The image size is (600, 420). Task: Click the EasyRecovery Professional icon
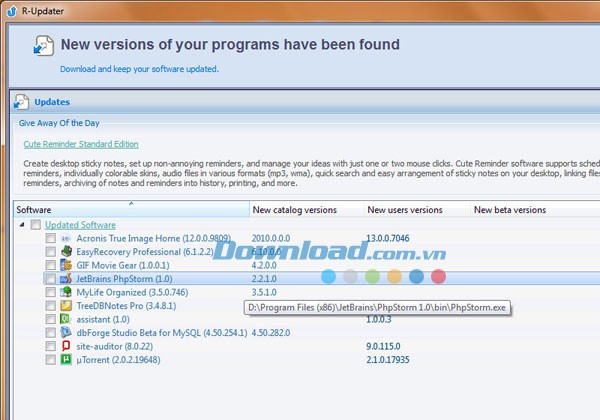[66, 252]
